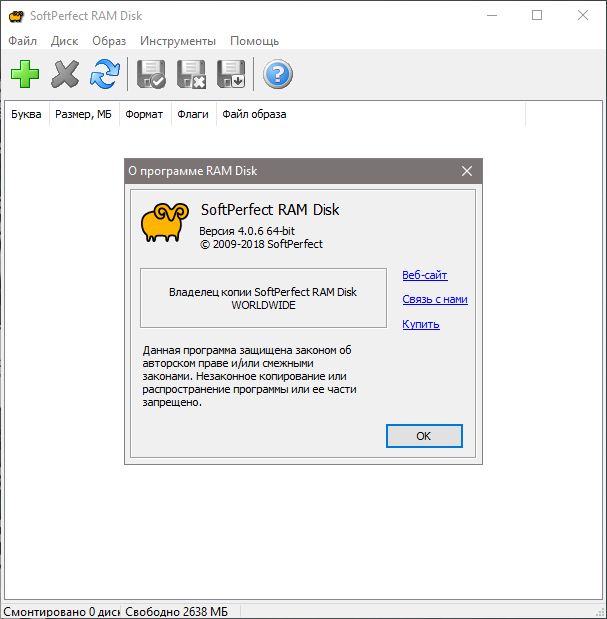Screen dimensions: 607x619
Task: Click the Размер, МБ column header
Action: [84, 114]
